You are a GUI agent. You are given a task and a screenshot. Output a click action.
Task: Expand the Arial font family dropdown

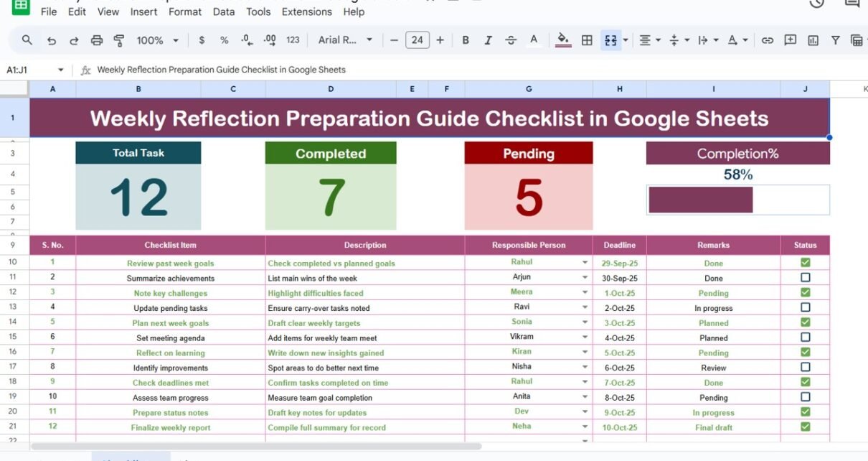pos(346,40)
